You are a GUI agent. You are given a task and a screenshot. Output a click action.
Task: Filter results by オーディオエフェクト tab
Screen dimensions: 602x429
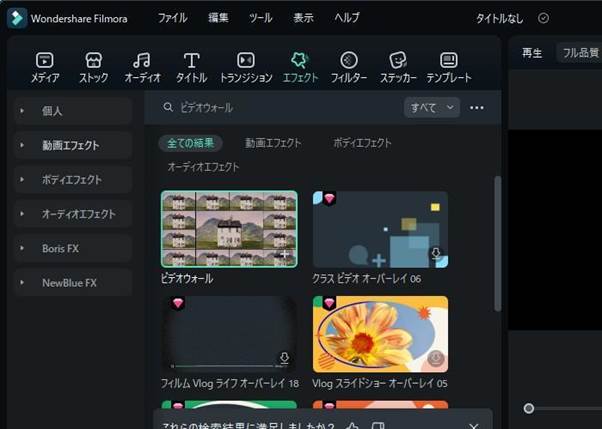click(x=203, y=167)
